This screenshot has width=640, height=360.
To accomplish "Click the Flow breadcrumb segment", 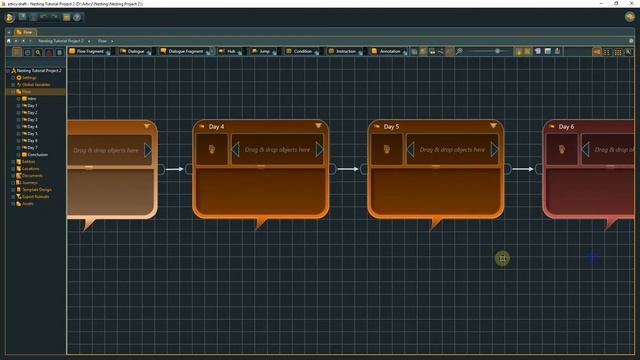I will (102, 41).
